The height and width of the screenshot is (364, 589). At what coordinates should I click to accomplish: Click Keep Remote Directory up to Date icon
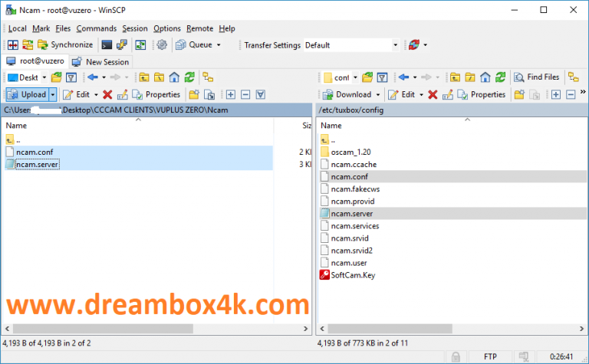tap(140, 45)
